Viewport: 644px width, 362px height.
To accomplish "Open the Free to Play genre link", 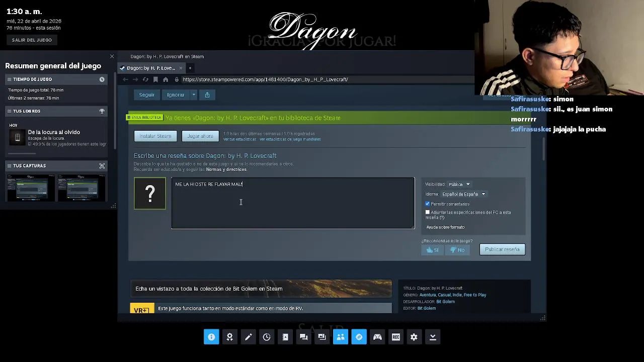I will pyautogui.click(x=475, y=295).
